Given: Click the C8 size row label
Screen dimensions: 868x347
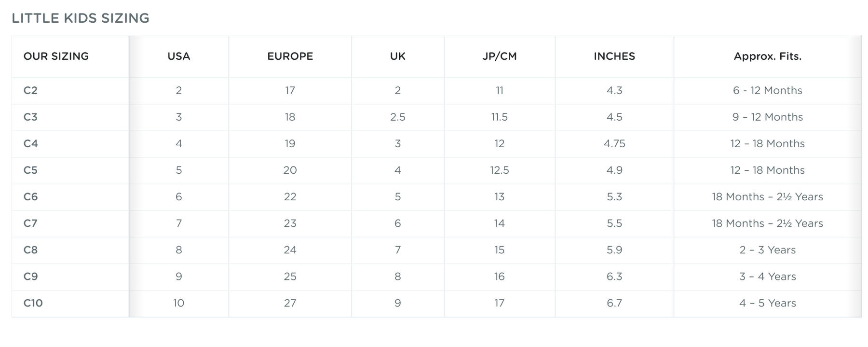Looking at the screenshot, I should click(x=30, y=250).
